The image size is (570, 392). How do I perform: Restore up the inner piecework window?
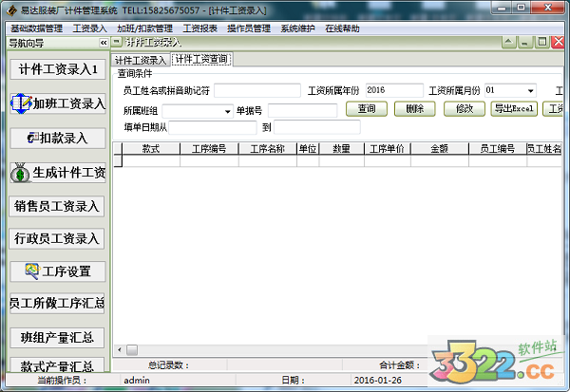pos(541,42)
